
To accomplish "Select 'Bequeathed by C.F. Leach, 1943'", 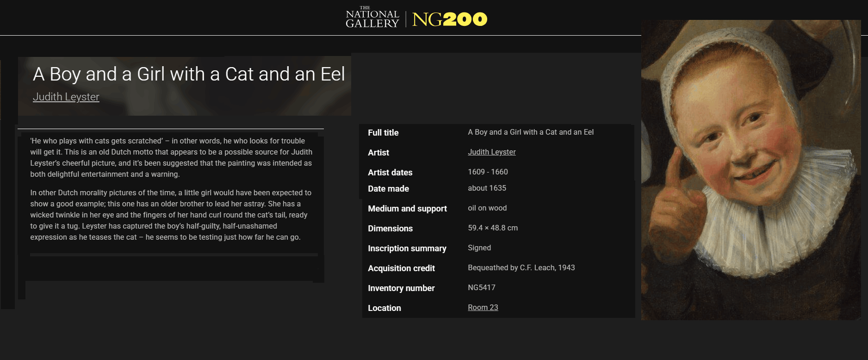I will click(521, 267).
